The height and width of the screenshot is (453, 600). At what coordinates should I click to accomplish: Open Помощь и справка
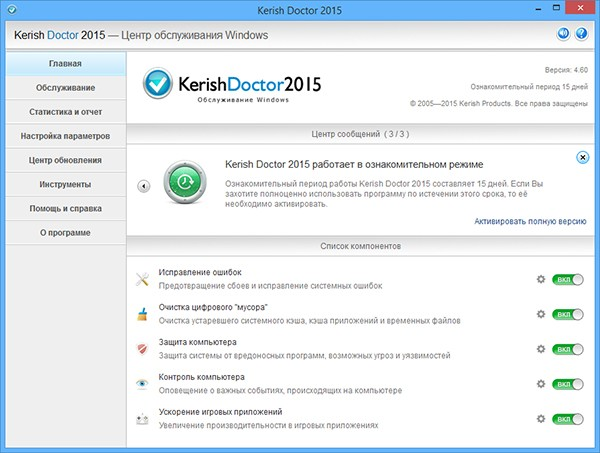pyautogui.click(x=66, y=208)
